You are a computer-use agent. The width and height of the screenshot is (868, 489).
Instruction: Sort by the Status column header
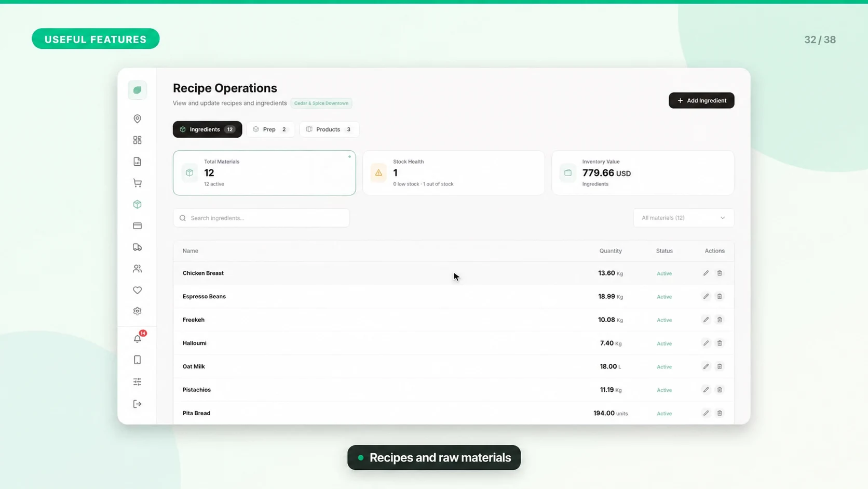click(x=664, y=250)
